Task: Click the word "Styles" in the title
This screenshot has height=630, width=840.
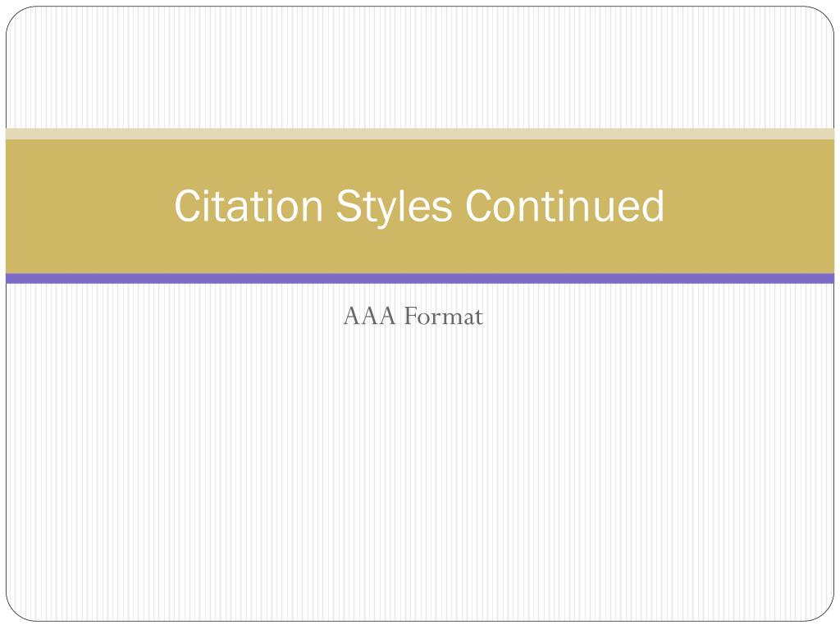Action: click(x=394, y=208)
